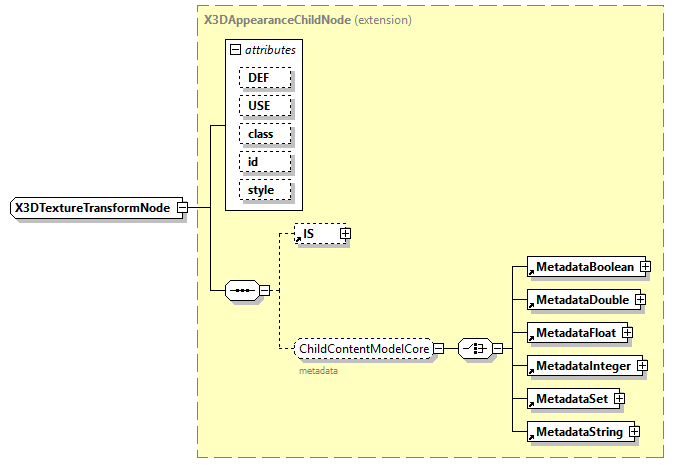This screenshot has height=465, width=674.
Task: Select the USE attribute
Action: pyautogui.click(x=264, y=105)
